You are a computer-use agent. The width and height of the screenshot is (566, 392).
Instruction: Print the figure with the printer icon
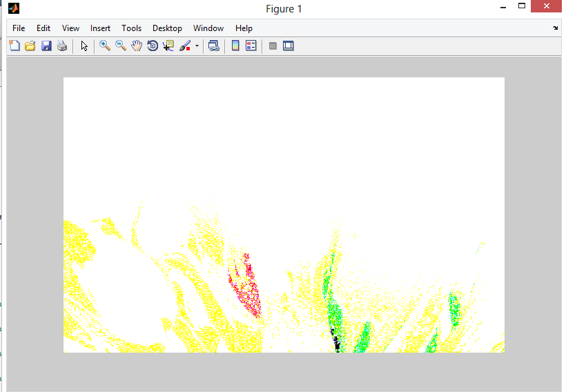click(62, 46)
